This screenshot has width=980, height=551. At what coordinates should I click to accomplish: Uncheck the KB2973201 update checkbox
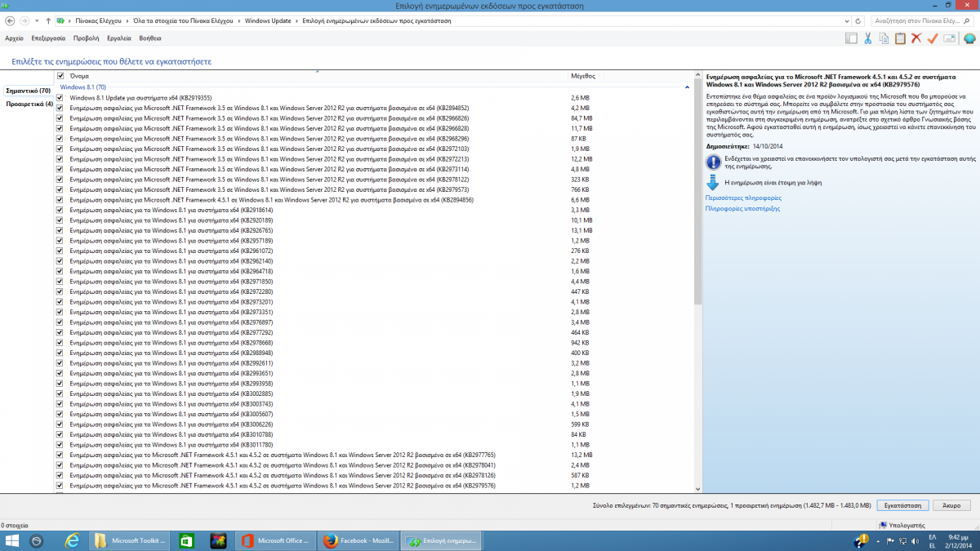pyautogui.click(x=60, y=302)
